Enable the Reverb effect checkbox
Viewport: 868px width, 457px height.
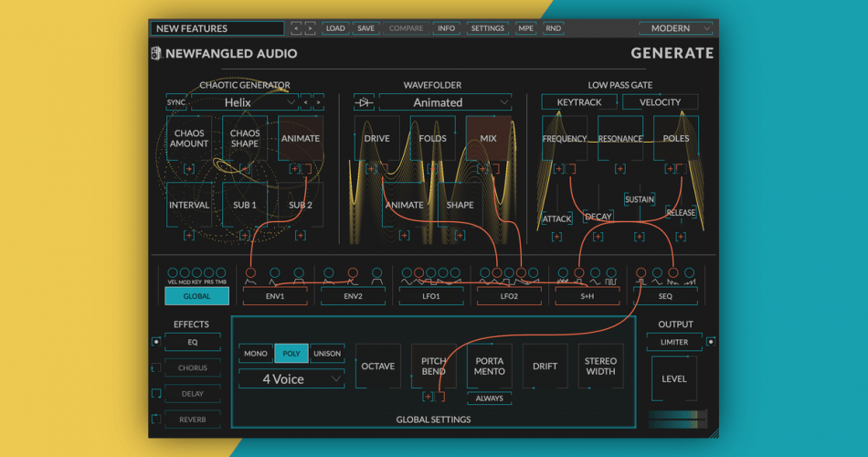156,420
